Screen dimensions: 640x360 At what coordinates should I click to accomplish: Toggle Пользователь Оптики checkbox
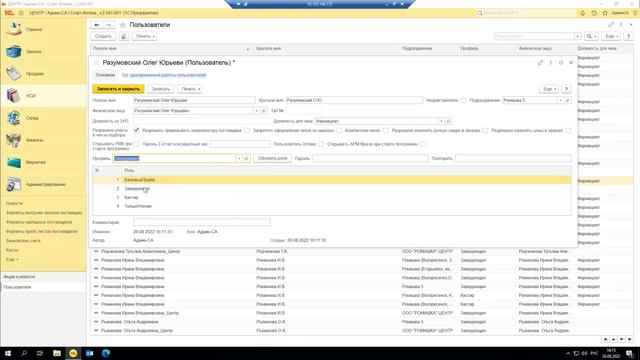pyautogui.click(x=321, y=144)
